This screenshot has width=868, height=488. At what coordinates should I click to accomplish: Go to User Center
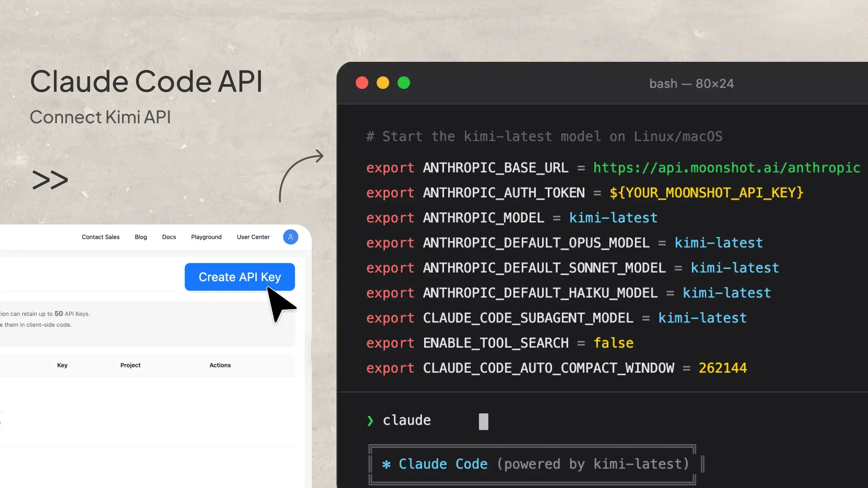(253, 237)
